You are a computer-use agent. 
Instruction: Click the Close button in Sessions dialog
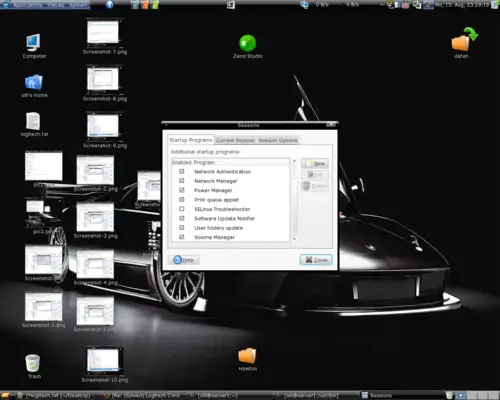(316, 260)
